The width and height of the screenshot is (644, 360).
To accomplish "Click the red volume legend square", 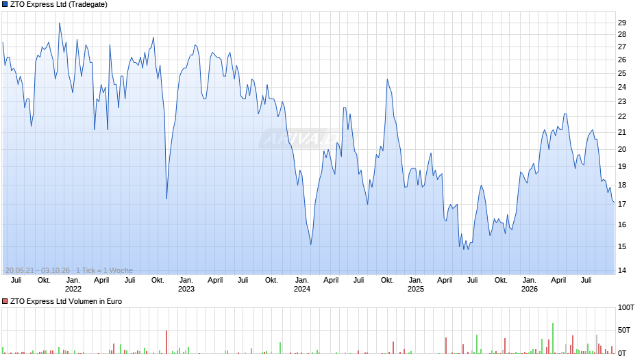I will (x=5, y=301).
